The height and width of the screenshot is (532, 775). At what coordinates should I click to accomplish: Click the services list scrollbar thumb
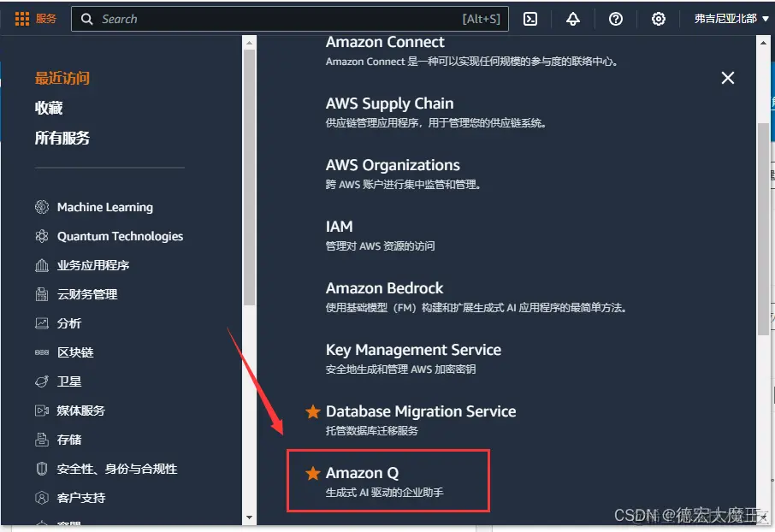763,230
